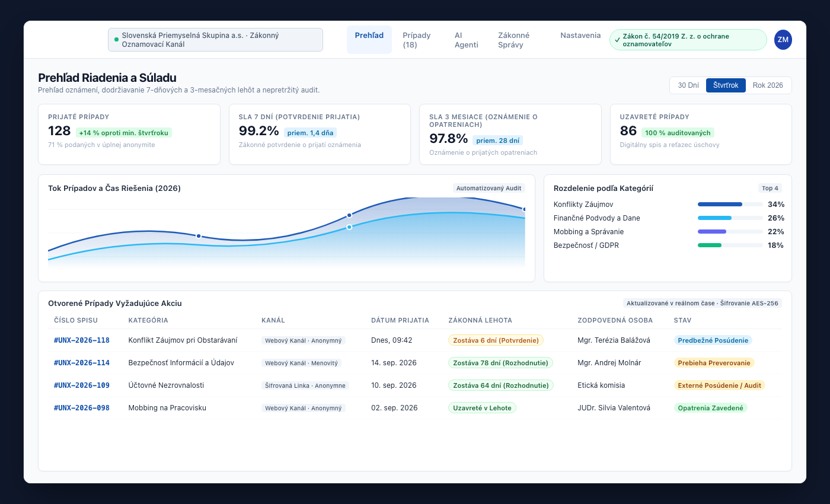Click the Mobbing a Správanie progress bar
The height and width of the screenshot is (504, 830).
point(730,232)
